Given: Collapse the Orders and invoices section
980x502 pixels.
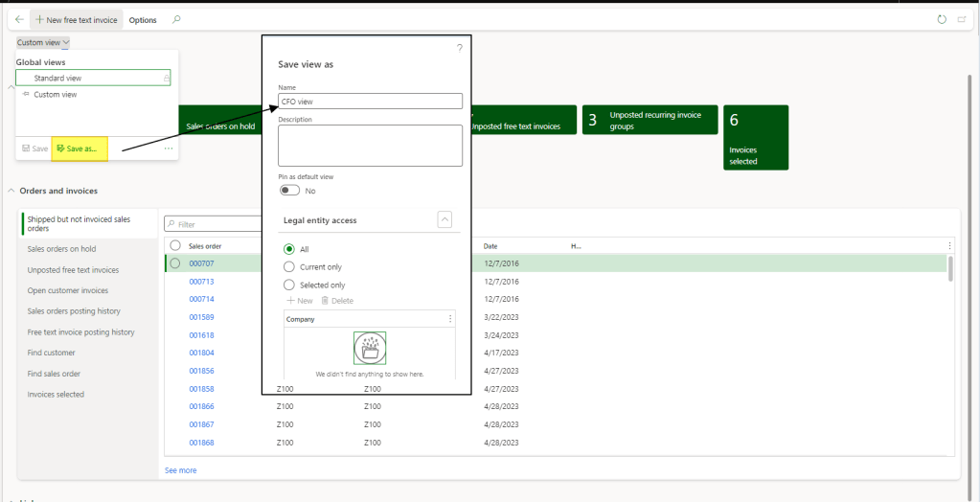Looking at the screenshot, I should point(11,191).
